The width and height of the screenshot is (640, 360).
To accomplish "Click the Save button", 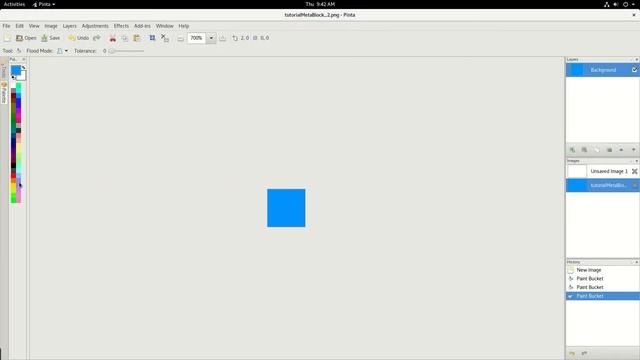I will coord(51,38).
